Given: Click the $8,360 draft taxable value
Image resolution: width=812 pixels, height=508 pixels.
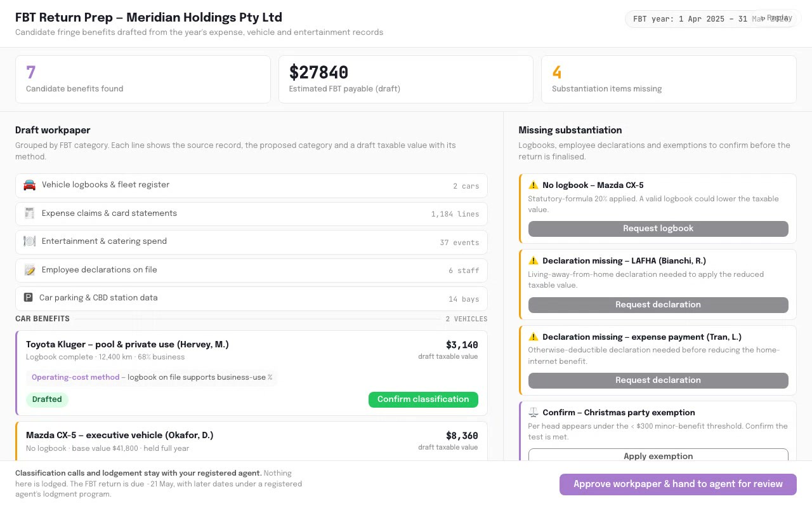Looking at the screenshot, I should (462, 436).
